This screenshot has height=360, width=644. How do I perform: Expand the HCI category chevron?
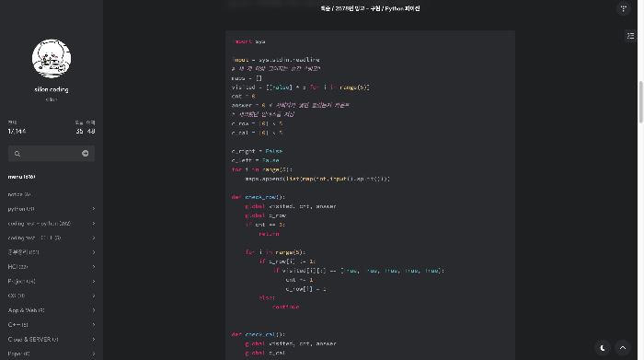pos(94,267)
